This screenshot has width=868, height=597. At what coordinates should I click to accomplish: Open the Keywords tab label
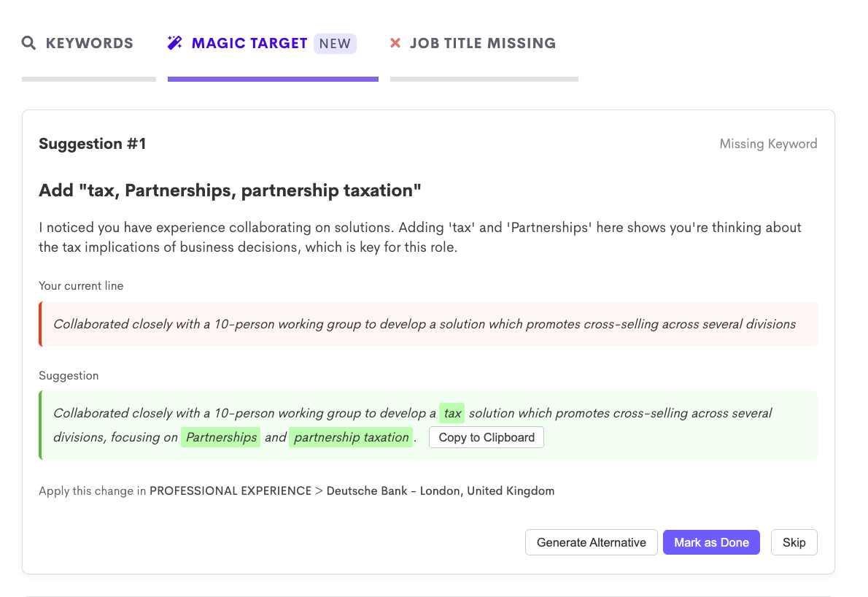click(89, 43)
